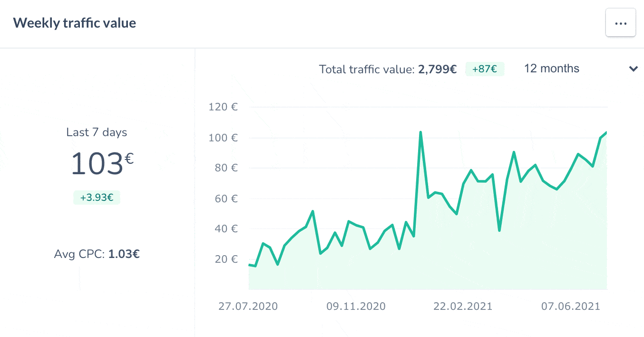The image size is (644, 337).
Task: Click the final data point at chart's right end
Action: point(606,133)
